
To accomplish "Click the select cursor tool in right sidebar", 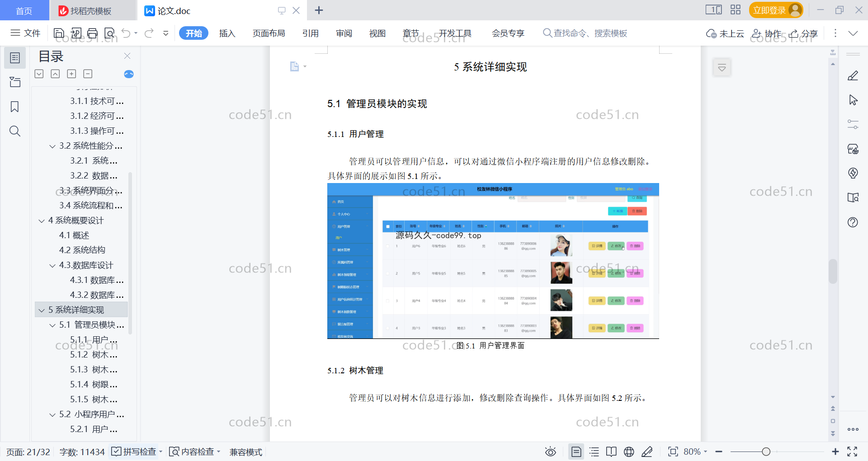I will 853,100.
